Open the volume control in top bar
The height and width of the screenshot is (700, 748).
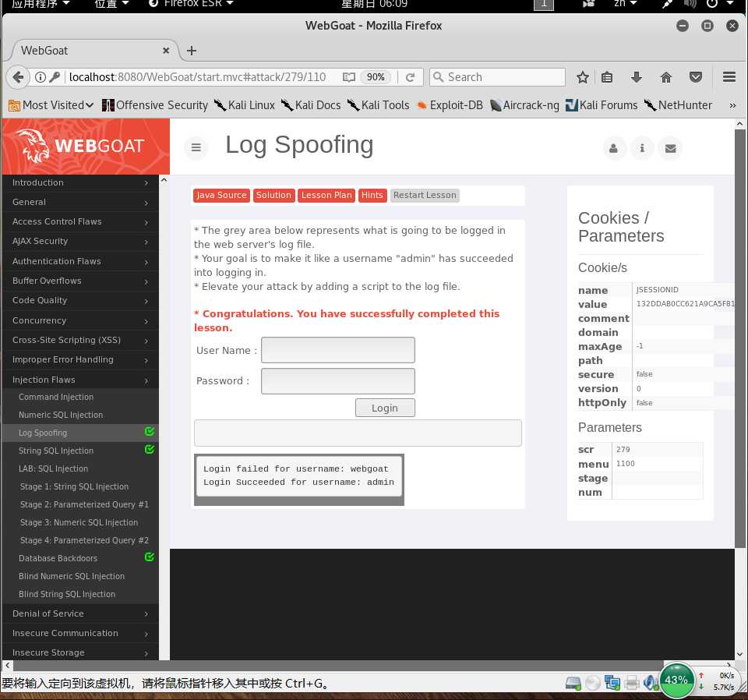coord(690,4)
